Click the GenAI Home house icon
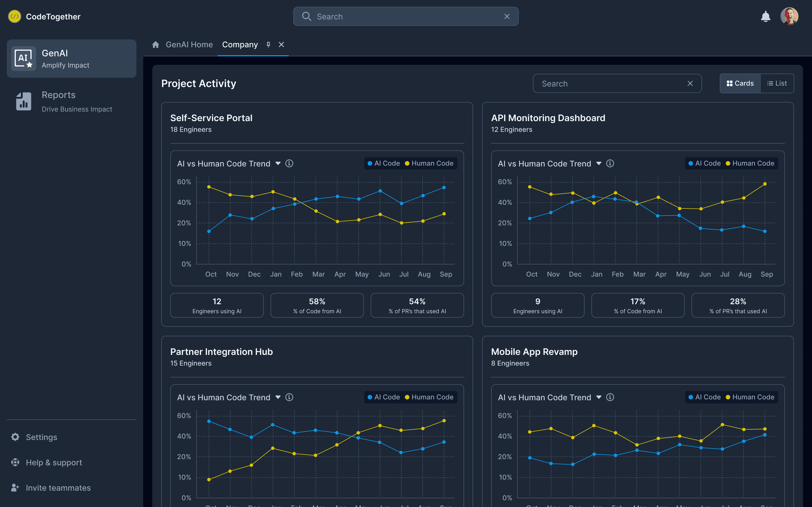812x507 pixels. (155, 45)
